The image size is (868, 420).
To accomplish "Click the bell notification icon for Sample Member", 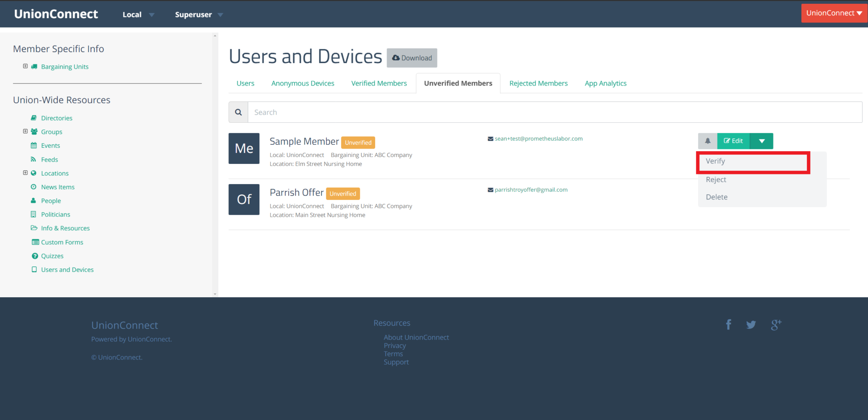I will point(708,141).
